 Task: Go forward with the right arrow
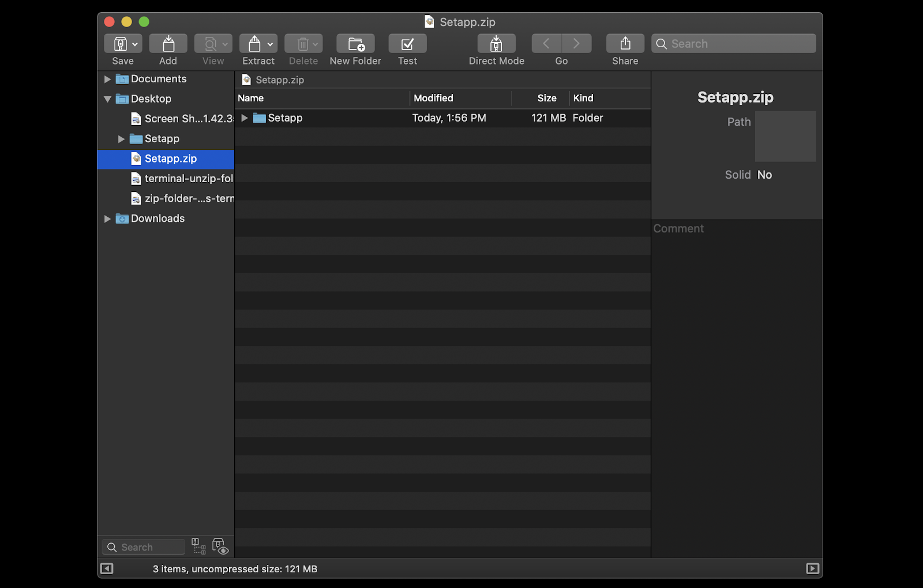[576, 43]
